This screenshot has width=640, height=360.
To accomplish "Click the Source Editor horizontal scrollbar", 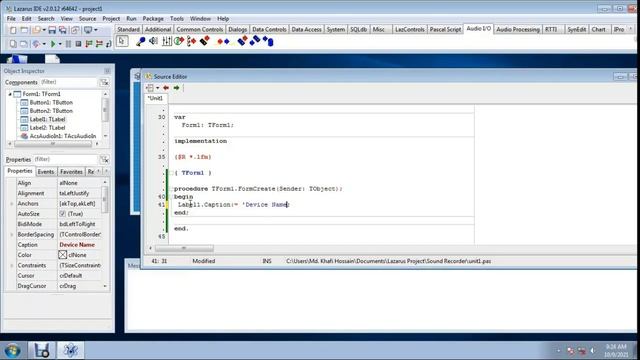I will click(x=184, y=248).
